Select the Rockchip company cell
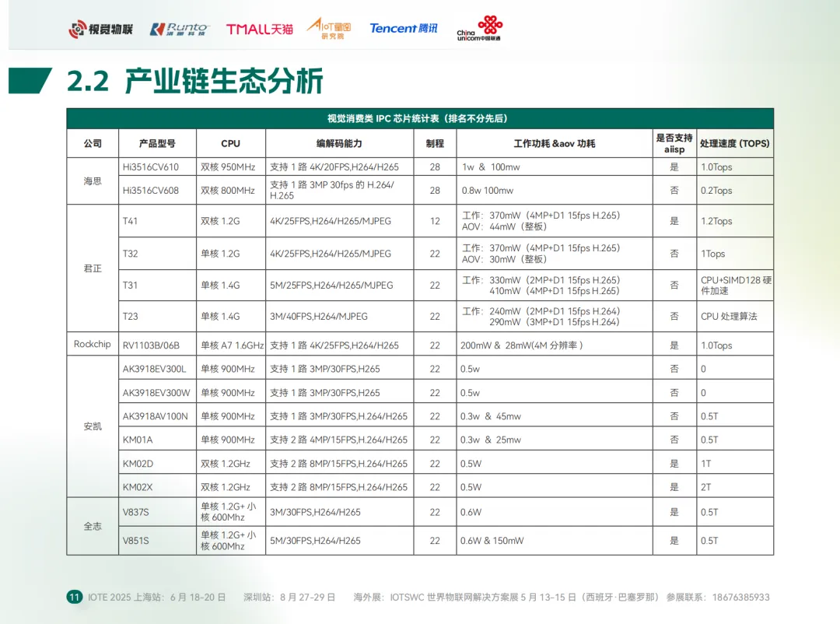The image size is (840, 624). [x=93, y=344]
